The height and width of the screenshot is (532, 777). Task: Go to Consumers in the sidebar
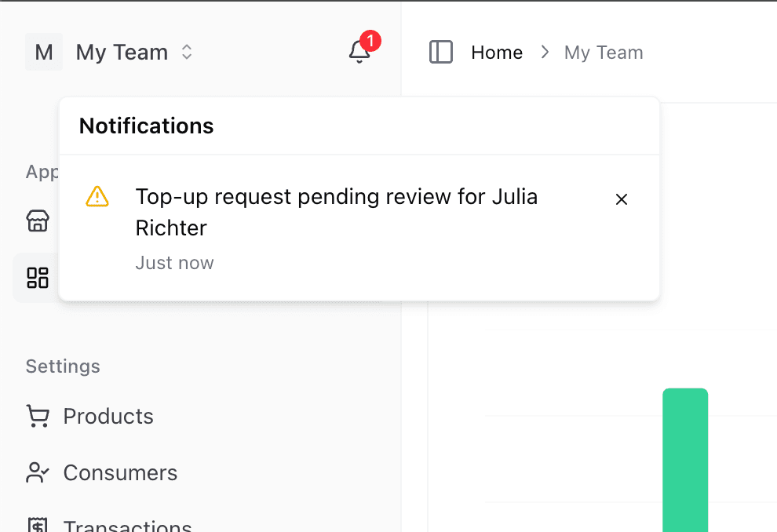coord(120,472)
